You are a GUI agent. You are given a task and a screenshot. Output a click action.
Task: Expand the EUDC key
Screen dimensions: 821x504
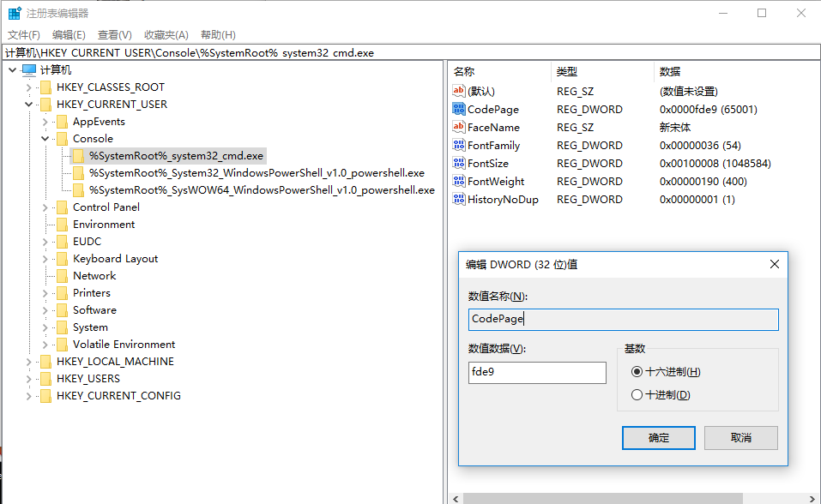[45, 242]
